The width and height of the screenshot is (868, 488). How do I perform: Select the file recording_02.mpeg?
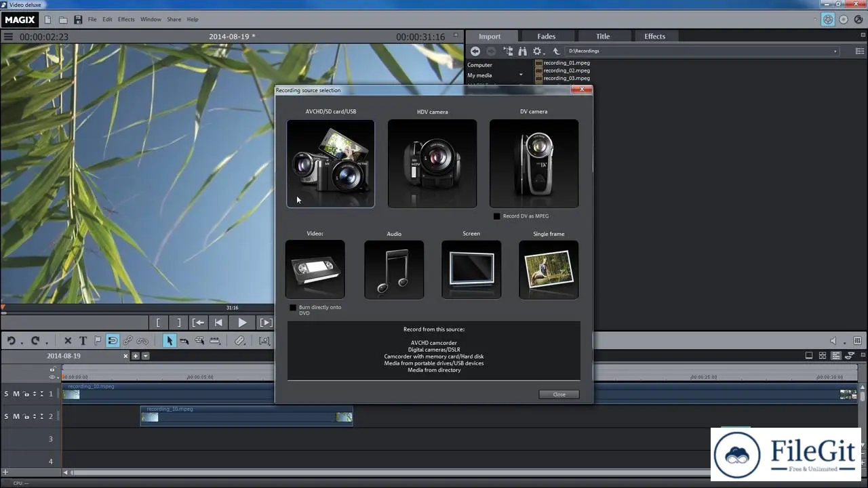click(566, 70)
